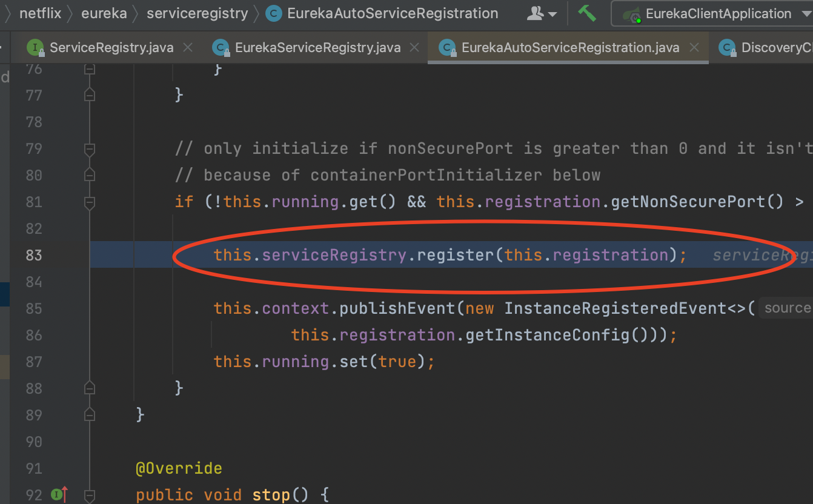813x504 pixels.
Task: Click the stop method name
Action: [271, 495]
